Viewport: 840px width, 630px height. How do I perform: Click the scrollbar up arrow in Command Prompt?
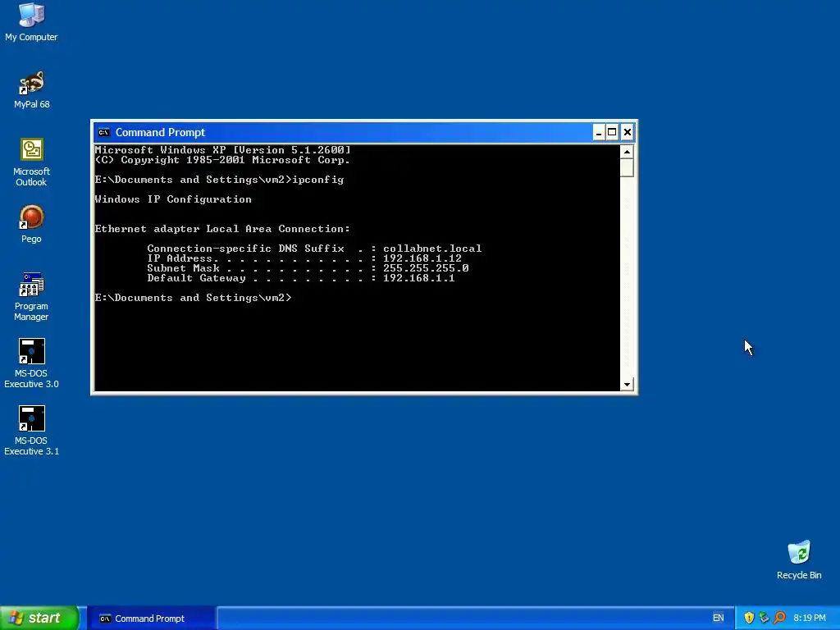click(x=627, y=152)
